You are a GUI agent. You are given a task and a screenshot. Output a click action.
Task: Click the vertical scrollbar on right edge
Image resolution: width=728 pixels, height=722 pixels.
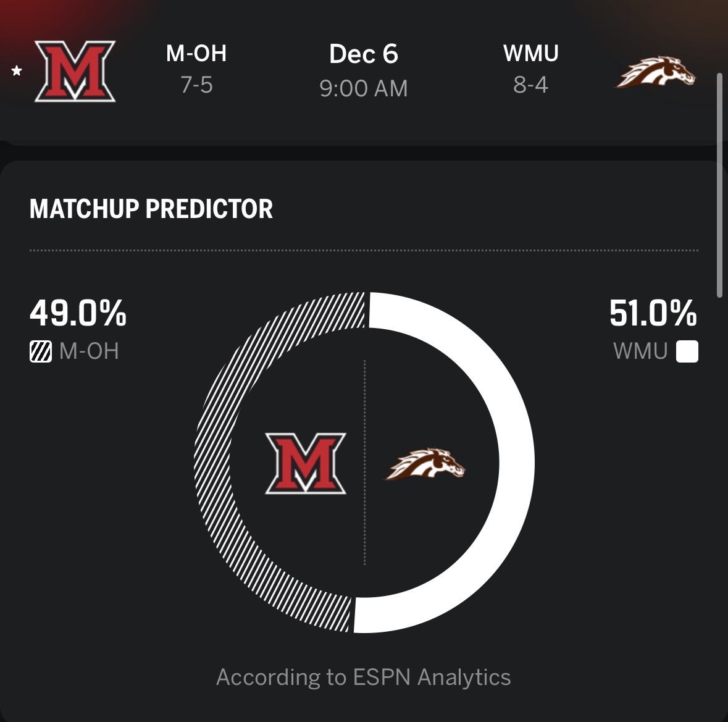719,185
